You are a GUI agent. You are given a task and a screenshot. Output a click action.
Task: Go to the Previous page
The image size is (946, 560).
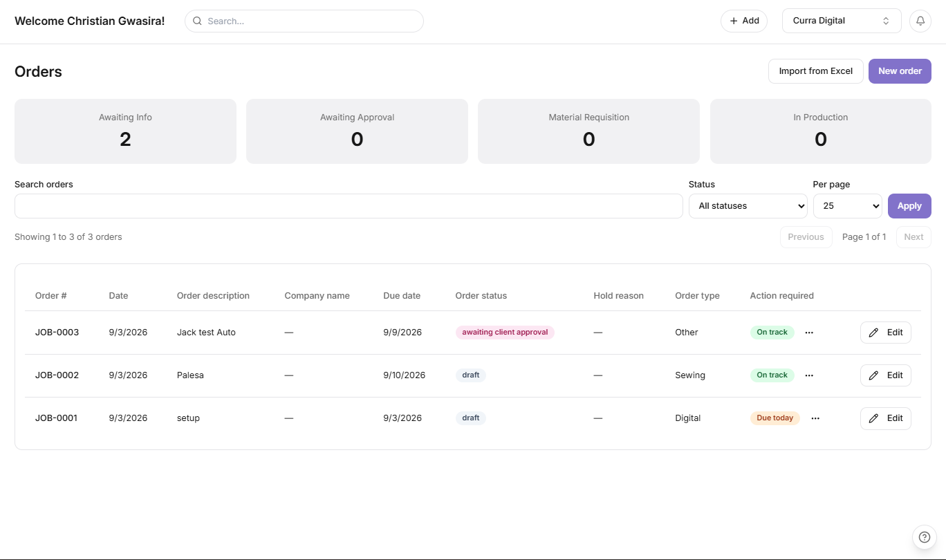(x=806, y=237)
